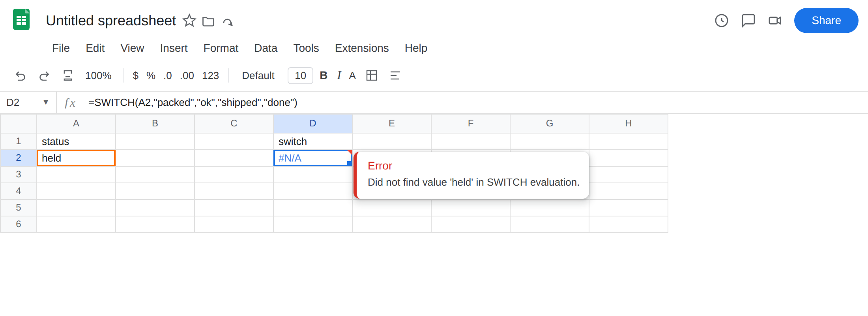Viewport: 868px width, 316px height.
Task: Select column D header
Action: coord(313,123)
